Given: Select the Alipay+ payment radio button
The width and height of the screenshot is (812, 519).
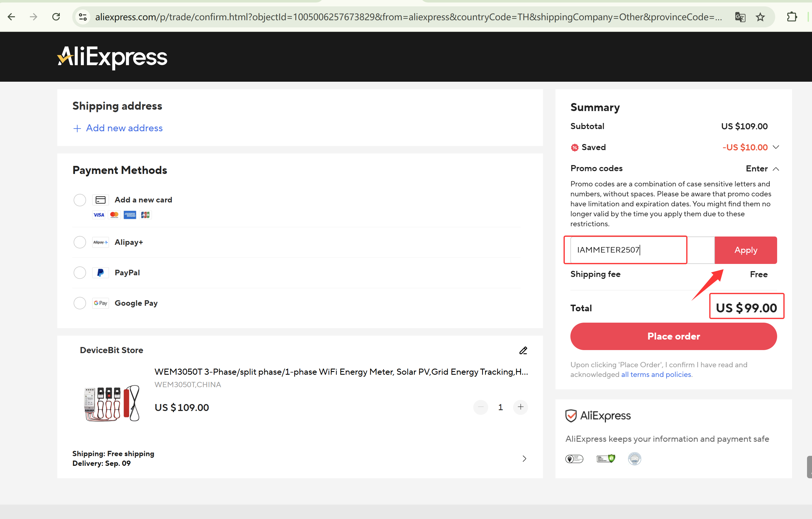Looking at the screenshot, I should click(80, 242).
